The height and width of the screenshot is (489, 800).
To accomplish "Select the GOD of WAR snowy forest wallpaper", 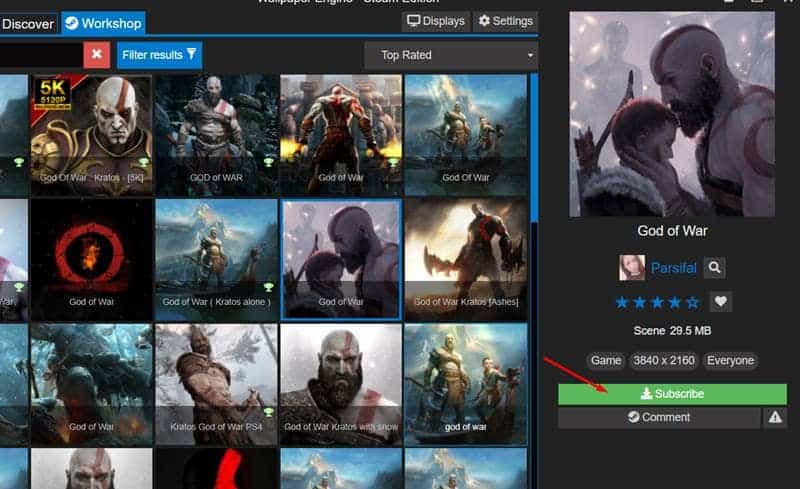I will (216, 135).
